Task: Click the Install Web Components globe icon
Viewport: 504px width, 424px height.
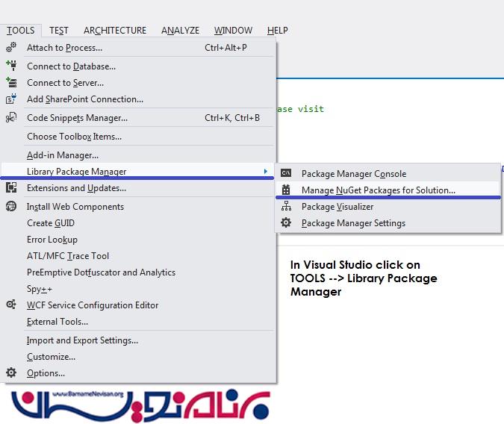Action: tap(11, 207)
